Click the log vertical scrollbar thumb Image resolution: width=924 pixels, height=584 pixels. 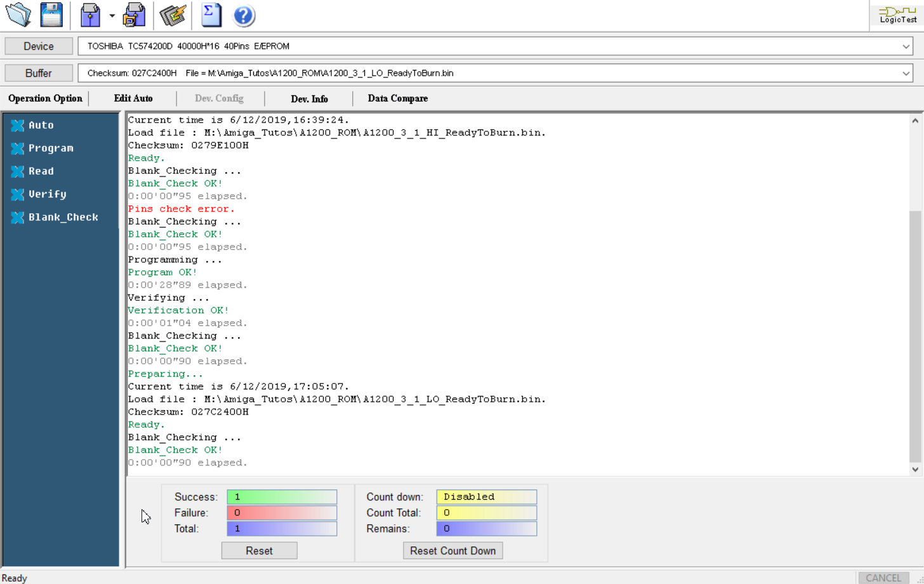(914, 336)
